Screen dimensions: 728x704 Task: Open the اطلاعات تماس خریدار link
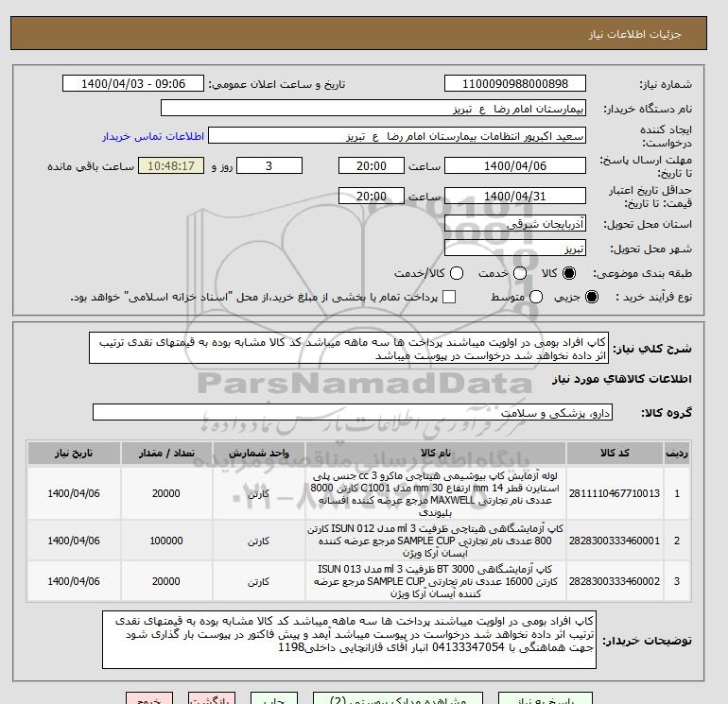click(x=153, y=136)
